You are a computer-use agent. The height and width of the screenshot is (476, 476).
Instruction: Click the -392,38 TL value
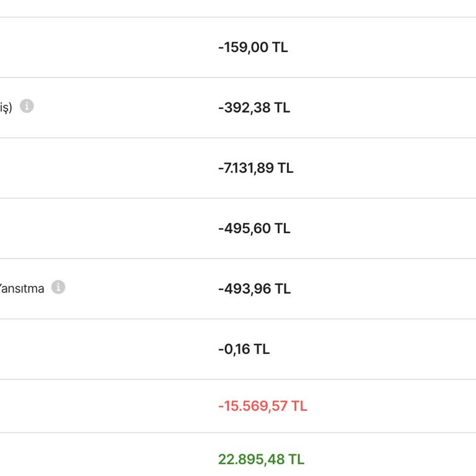[254, 108]
